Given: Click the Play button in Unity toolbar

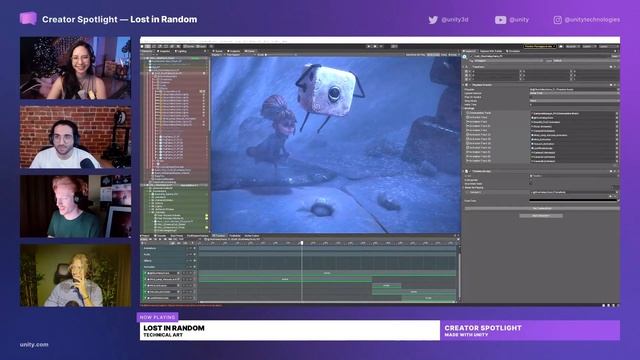Looking at the screenshot, I should click(x=369, y=47).
